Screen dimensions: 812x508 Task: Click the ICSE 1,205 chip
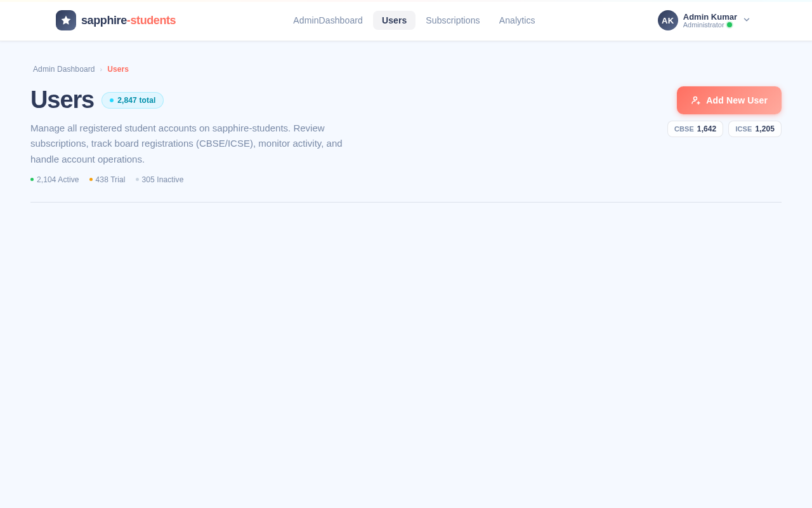[x=755, y=129]
